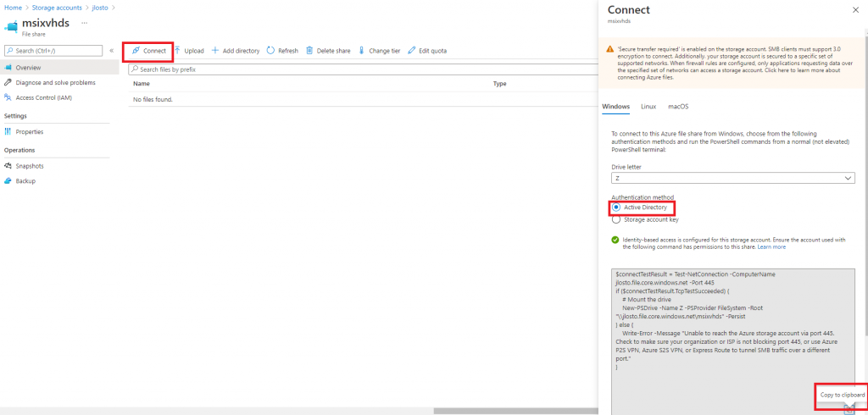Click Learn more link about identity access
Viewport: 868px width, 415px height.
pyautogui.click(x=771, y=247)
